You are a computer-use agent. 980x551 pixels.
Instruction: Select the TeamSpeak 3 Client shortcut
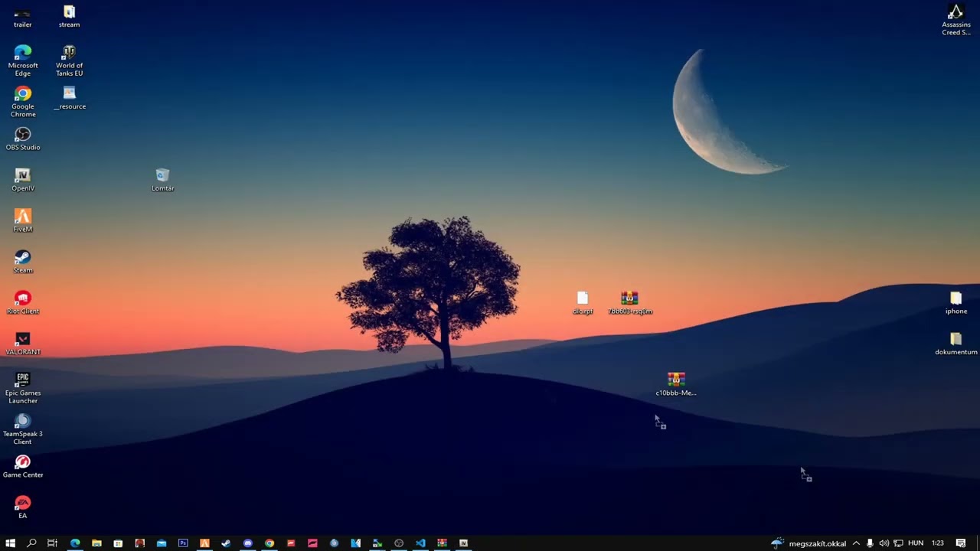[x=23, y=429]
